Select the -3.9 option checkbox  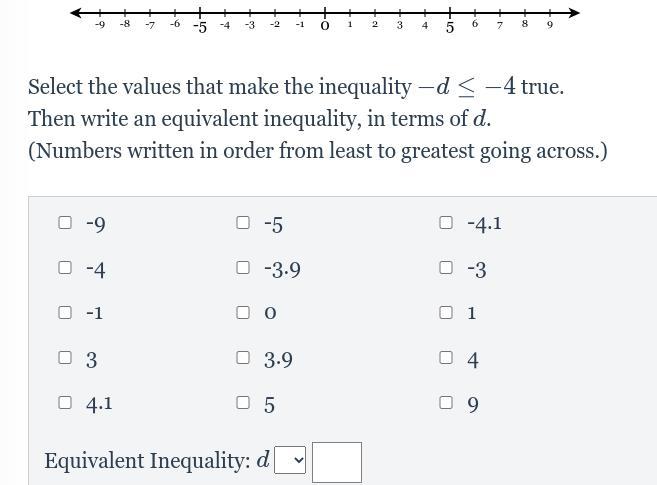point(243,268)
